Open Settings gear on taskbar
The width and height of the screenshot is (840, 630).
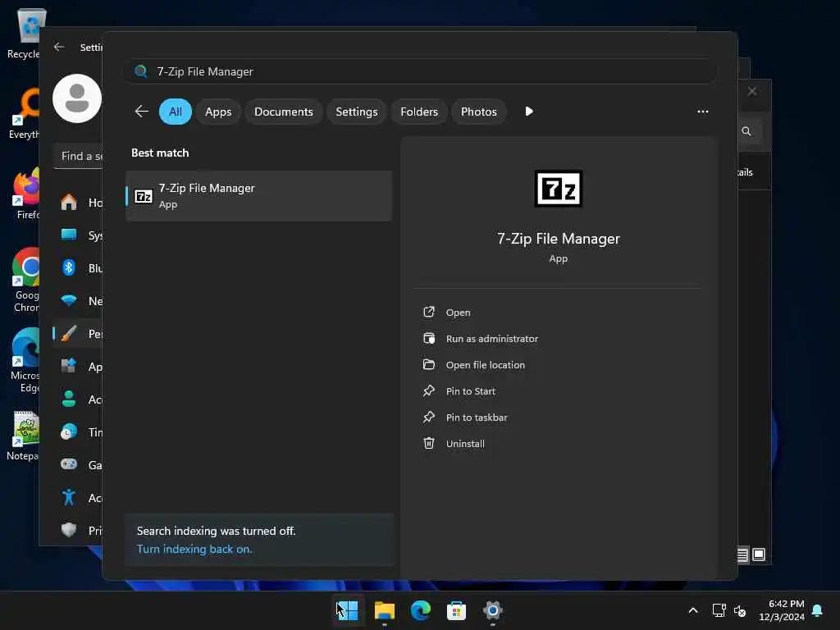[x=492, y=610]
